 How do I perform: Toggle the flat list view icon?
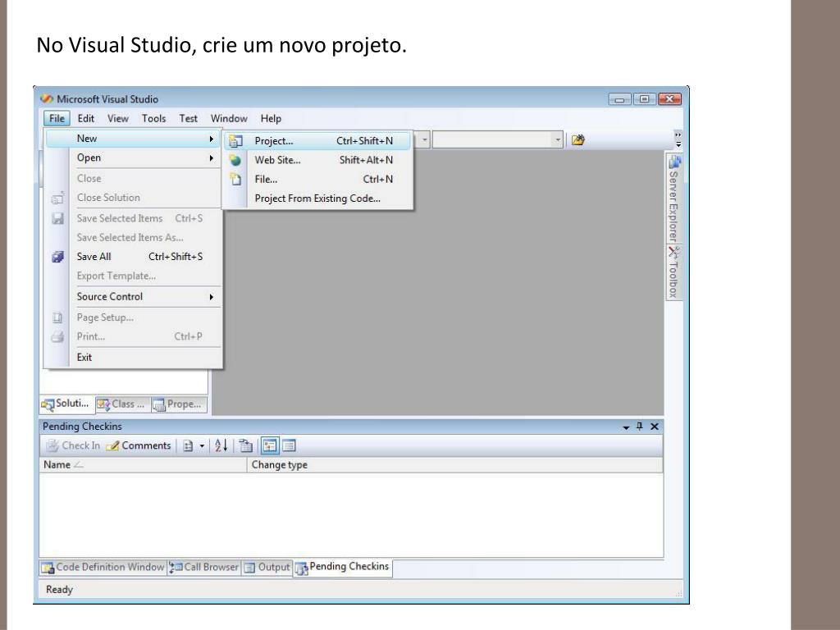289,445
